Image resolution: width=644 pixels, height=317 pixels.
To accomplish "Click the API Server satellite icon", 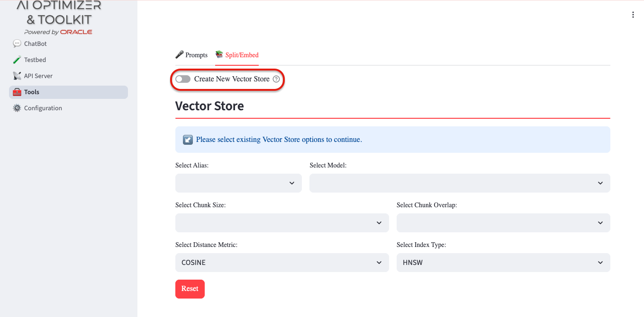I will 17,76.
